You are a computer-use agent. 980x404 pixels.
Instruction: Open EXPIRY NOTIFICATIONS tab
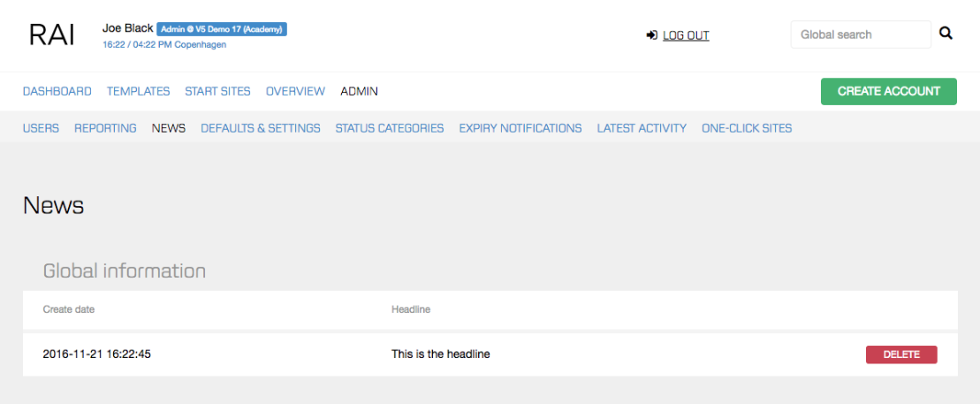(520, 128)
